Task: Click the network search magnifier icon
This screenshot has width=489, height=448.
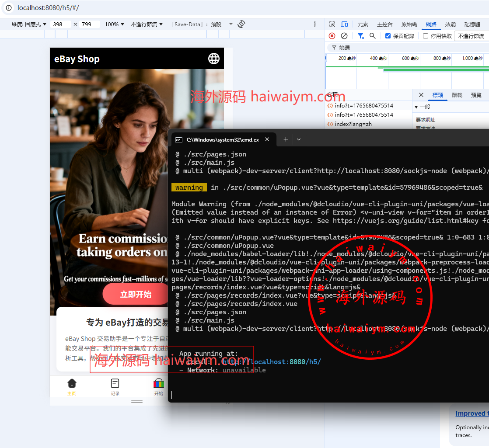Action: tap(372, 36)
